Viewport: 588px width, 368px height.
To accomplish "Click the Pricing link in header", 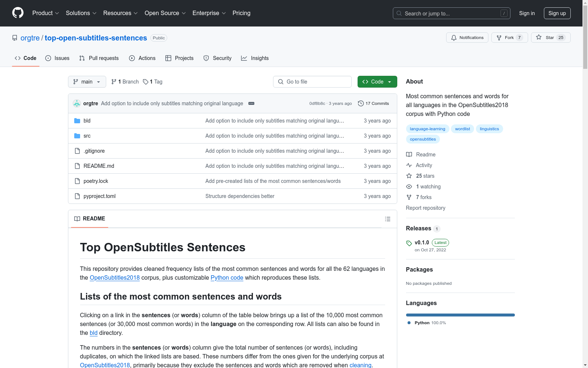I will [x=241, y=13].
